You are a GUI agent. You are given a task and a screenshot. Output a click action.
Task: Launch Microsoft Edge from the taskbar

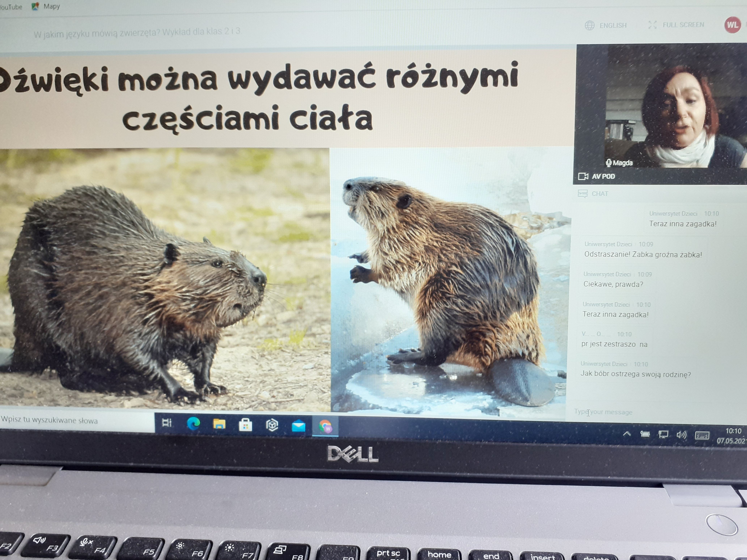[193, 423]
